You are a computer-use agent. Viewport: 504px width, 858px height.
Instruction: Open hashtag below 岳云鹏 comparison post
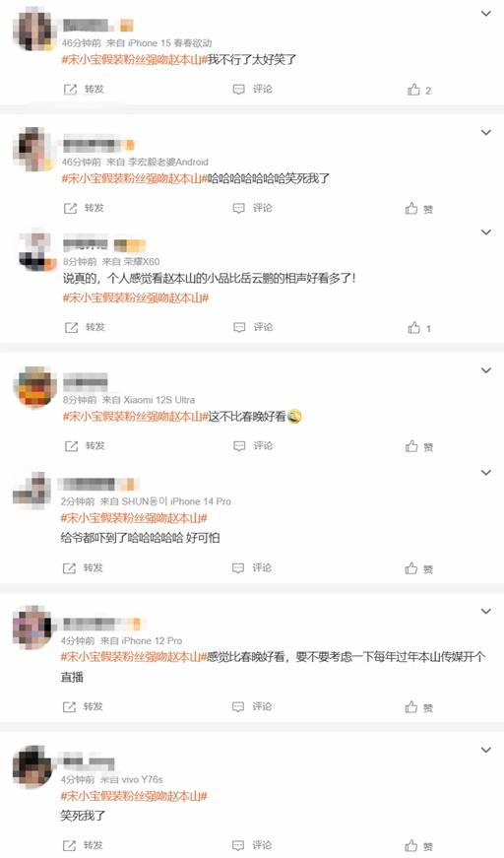click(x=136, y=297)
